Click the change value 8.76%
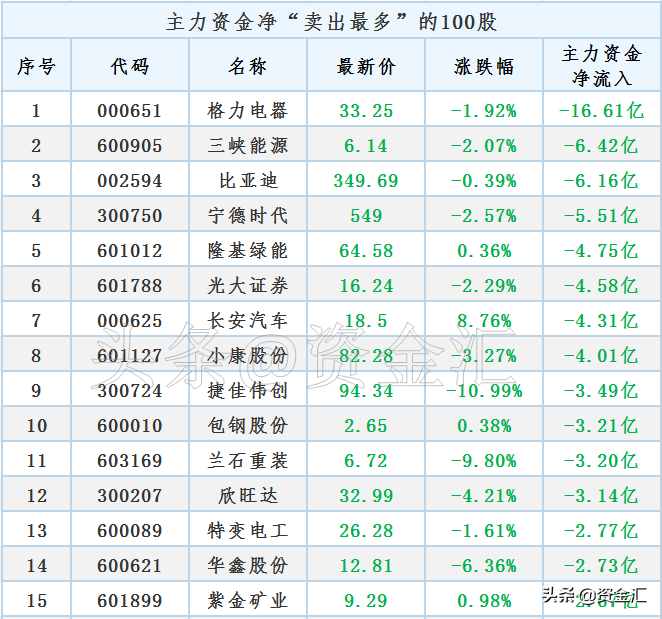Screen dimensions: 662x619 [484, 321]
